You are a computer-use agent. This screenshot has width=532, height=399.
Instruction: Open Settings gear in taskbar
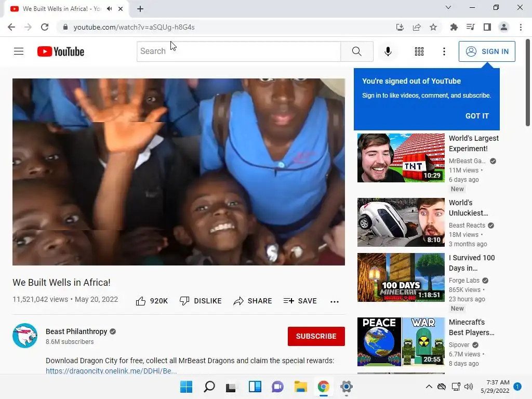[x=346, y=387]
